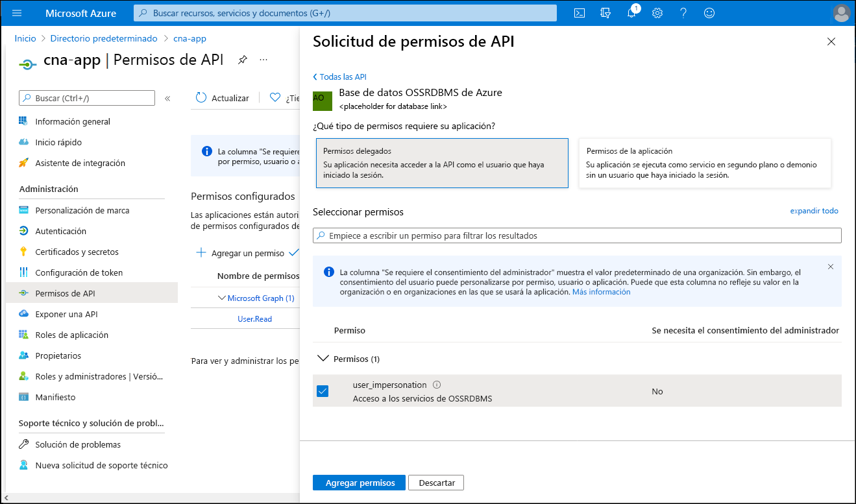The height and width of the screenshot is (504, 856).
Task: Click the Autenticación icon
Action: click(x=23, y=231)
